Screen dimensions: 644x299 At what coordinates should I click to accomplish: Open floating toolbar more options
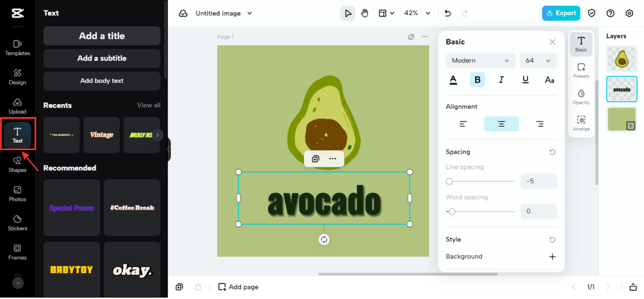tap(333, 159)
